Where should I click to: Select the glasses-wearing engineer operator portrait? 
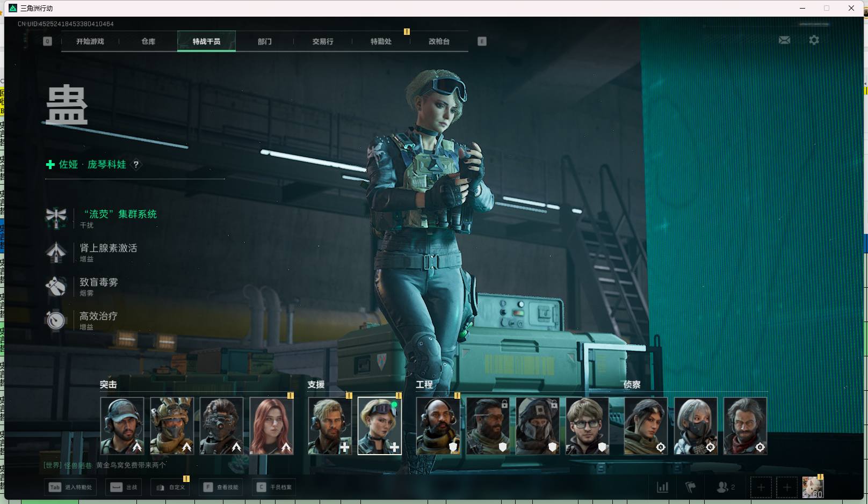(x=587, y=426)
